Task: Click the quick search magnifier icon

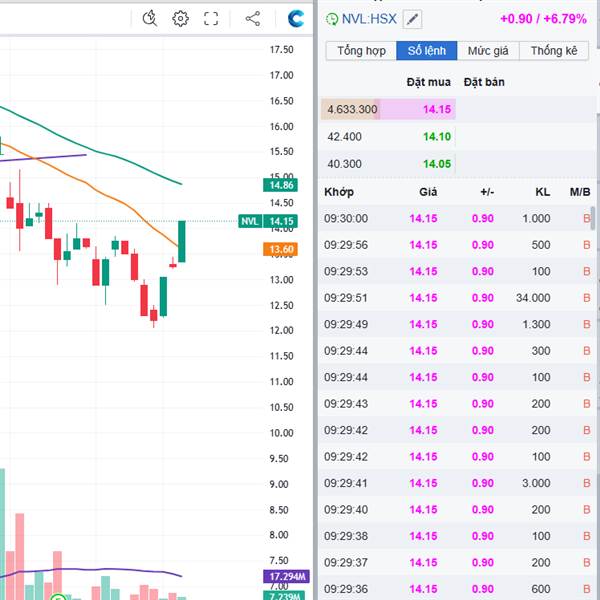Action: (150, 18)
